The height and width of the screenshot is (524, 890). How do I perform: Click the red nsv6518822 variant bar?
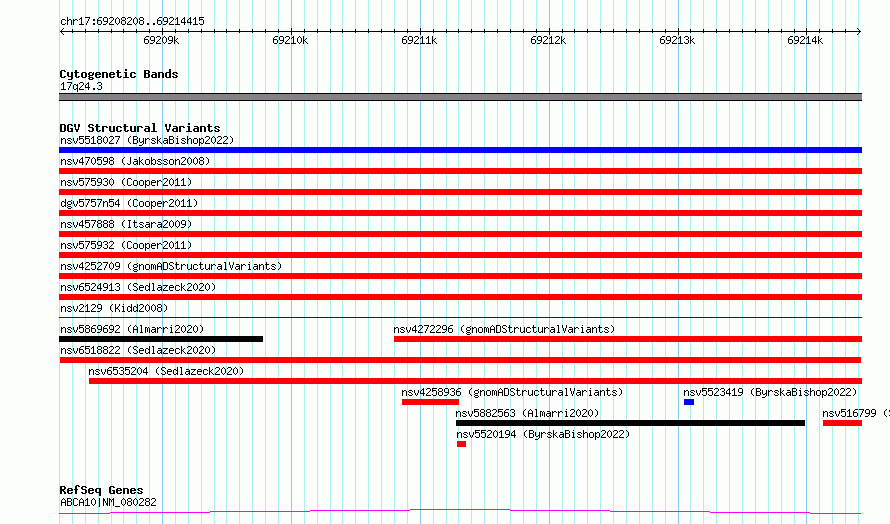pos(460,360)
